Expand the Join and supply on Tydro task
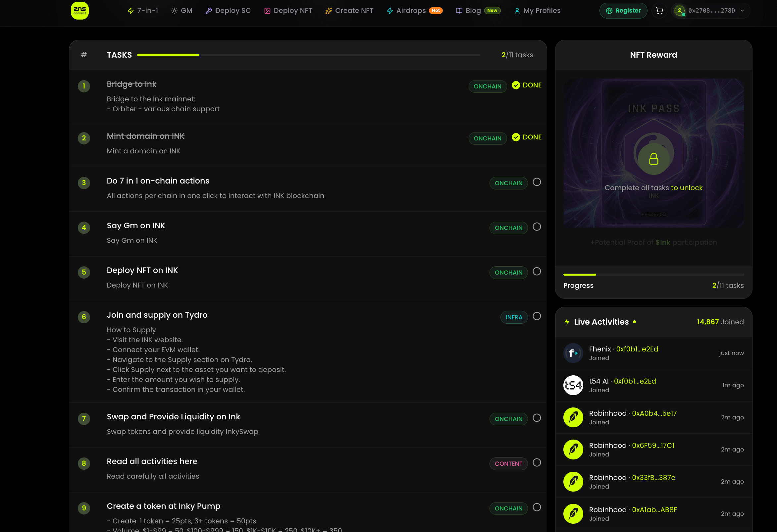Viewport: 777px width, 532px height. 157,315
